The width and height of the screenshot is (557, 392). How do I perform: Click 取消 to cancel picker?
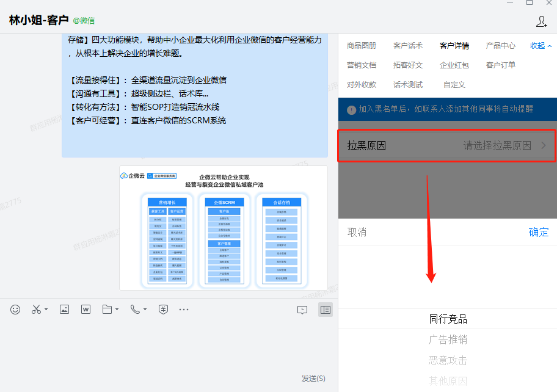(x=357, y=232)
